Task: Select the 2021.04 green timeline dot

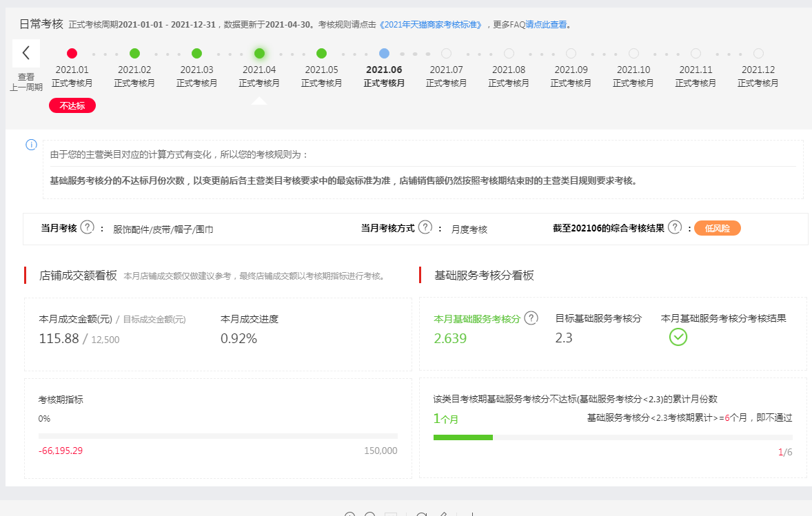Action: click(259, 53)
